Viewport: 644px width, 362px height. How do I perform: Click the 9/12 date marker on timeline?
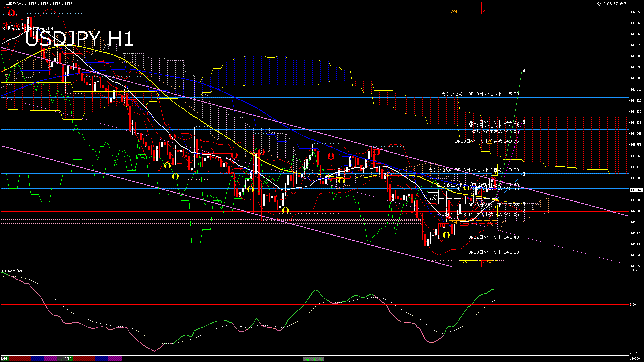pyautogui.click(x=68, y=359)
